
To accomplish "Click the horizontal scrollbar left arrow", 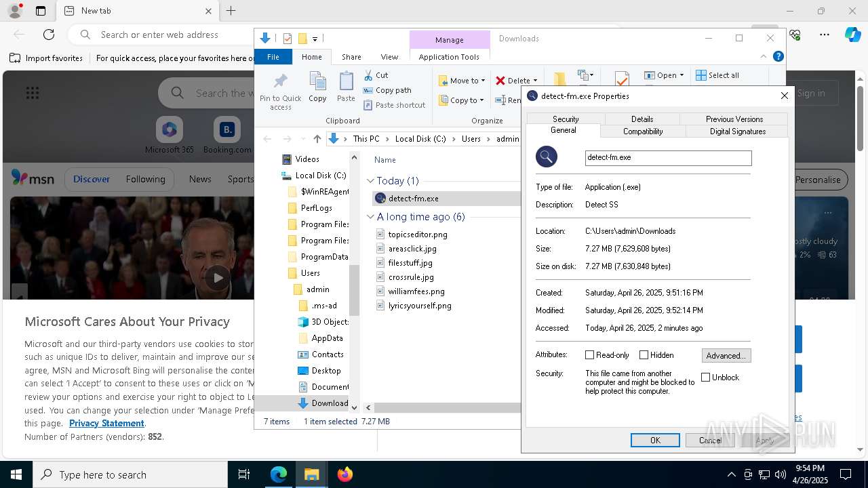I will (x=368, y=408).
